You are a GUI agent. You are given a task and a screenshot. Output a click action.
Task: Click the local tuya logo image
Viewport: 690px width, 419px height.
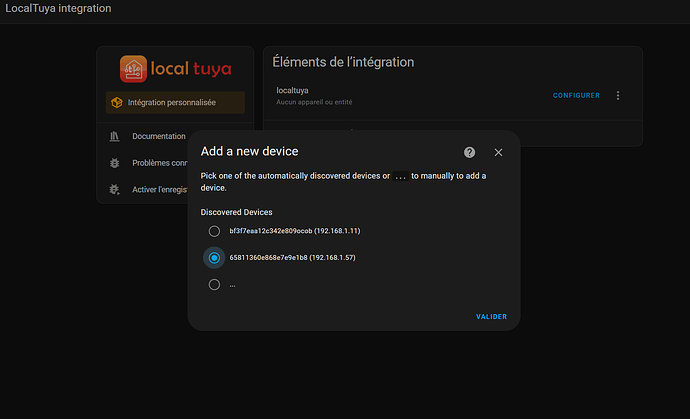(175, 69)
